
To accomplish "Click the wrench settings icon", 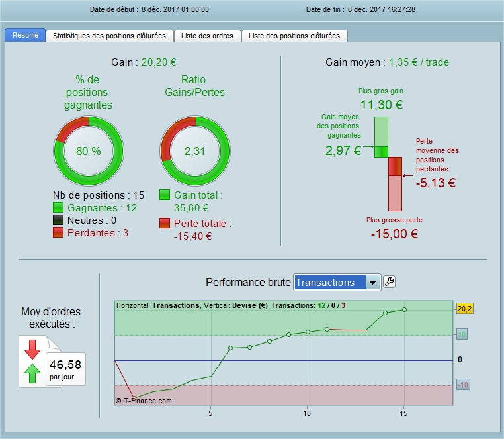I will [x=390, y=282].
